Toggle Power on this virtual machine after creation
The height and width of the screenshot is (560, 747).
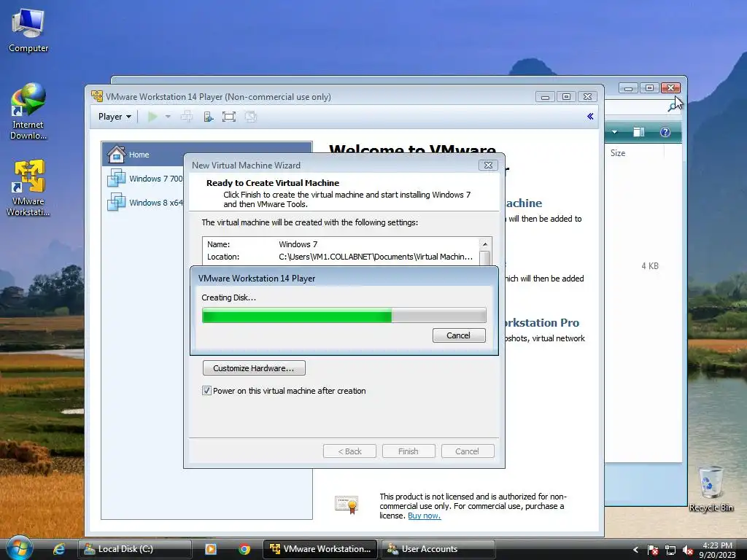206,391
